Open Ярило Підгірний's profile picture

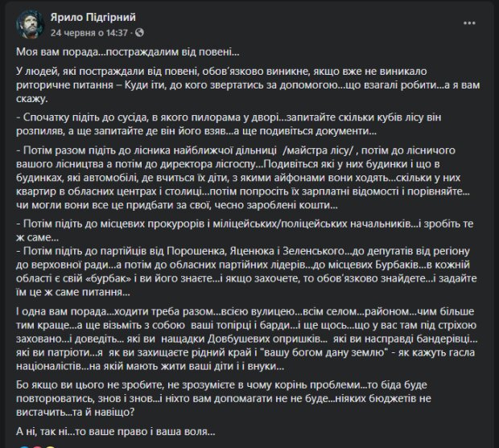pos(30,24)
